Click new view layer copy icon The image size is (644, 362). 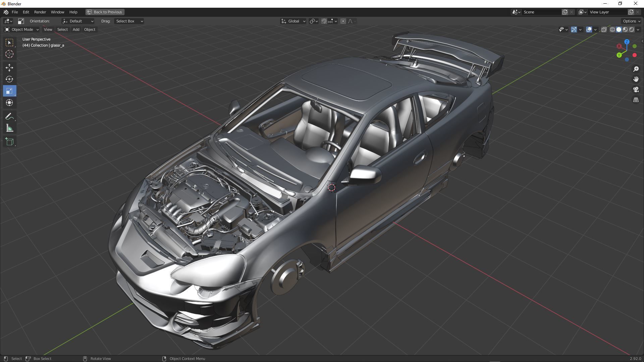click(x=631, y=12)
